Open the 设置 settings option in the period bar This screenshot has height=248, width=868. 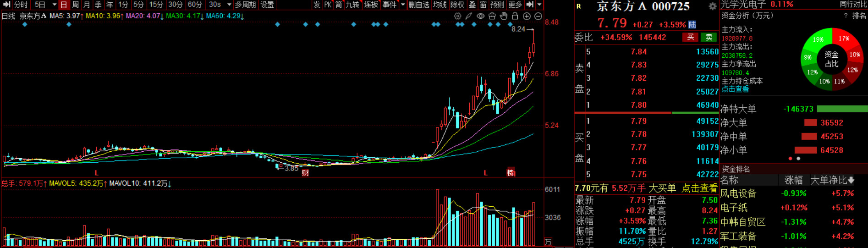267,5
